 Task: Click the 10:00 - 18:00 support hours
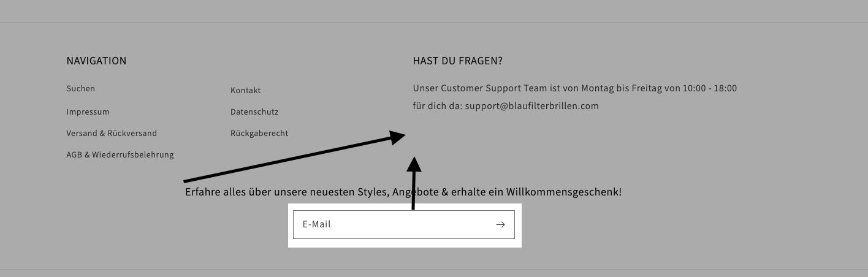click(x=710, y=88)
